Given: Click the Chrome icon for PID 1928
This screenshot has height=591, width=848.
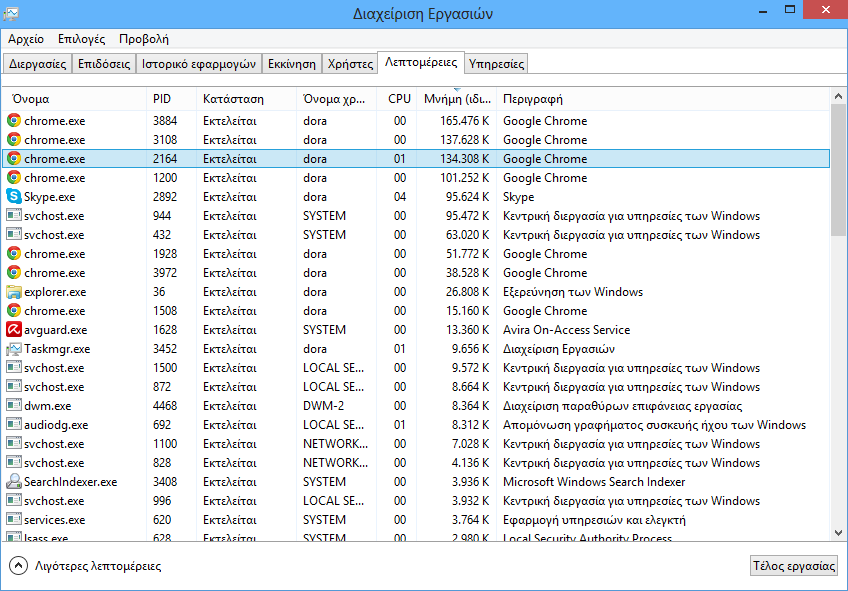Looking at the screenshot, I should (x=14, y=254).
